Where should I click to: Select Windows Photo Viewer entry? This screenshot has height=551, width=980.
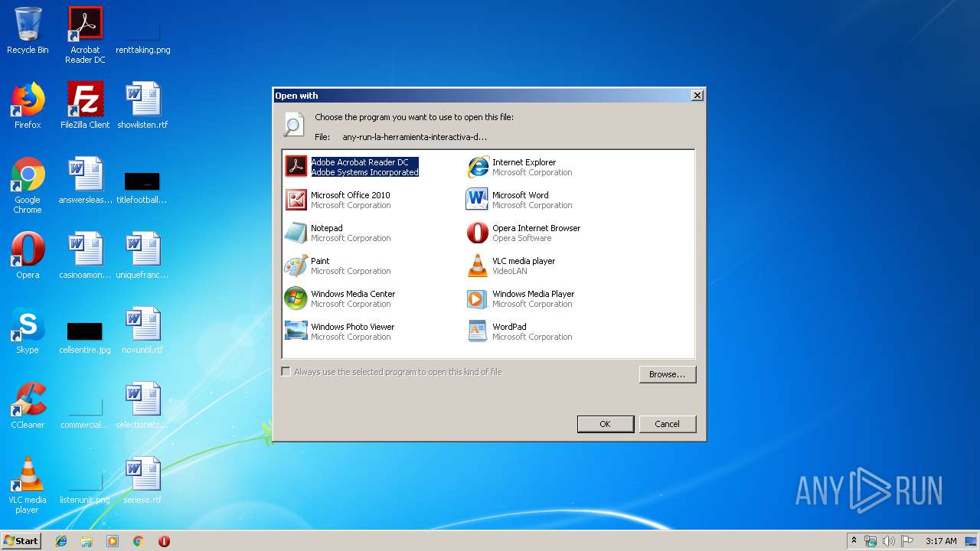point(340,331)
